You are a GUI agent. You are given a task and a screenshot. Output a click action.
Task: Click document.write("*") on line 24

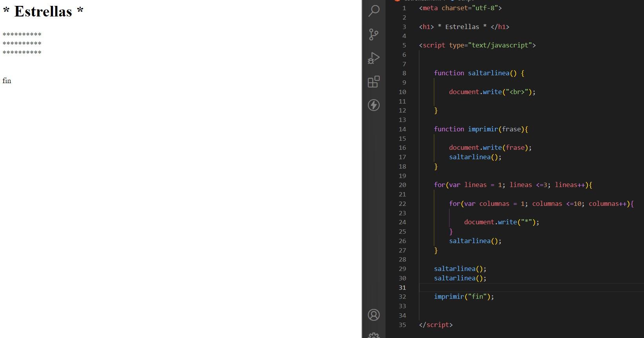pos(502,222)
